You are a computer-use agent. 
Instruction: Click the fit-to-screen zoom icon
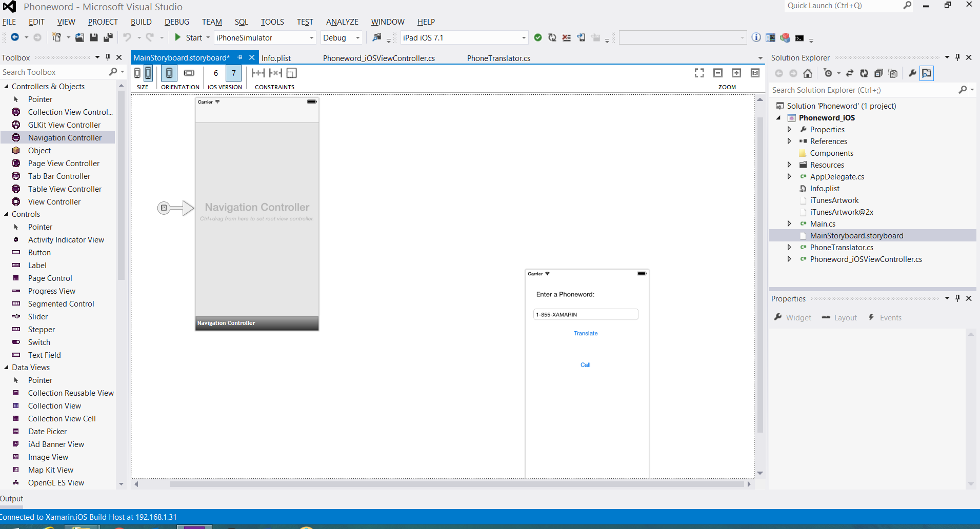699,73
